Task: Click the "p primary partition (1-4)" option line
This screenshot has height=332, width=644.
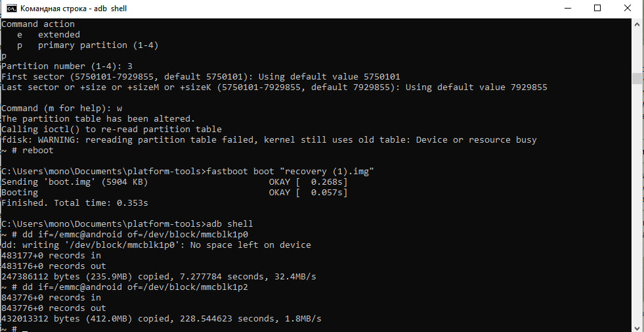Action: [87, 45]
